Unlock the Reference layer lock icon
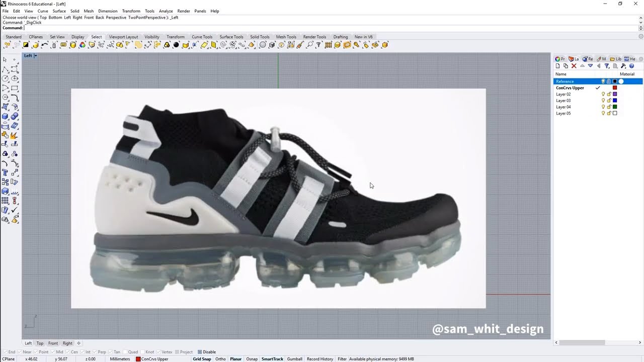The width and height of the screenshot is (644, 362). click(x=609, y=81)
